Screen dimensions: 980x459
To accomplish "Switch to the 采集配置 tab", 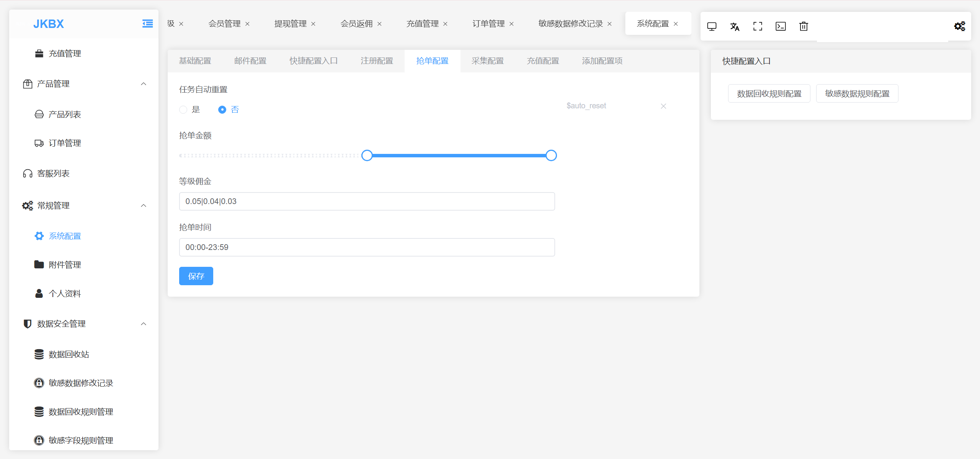I will coord(487,61).
